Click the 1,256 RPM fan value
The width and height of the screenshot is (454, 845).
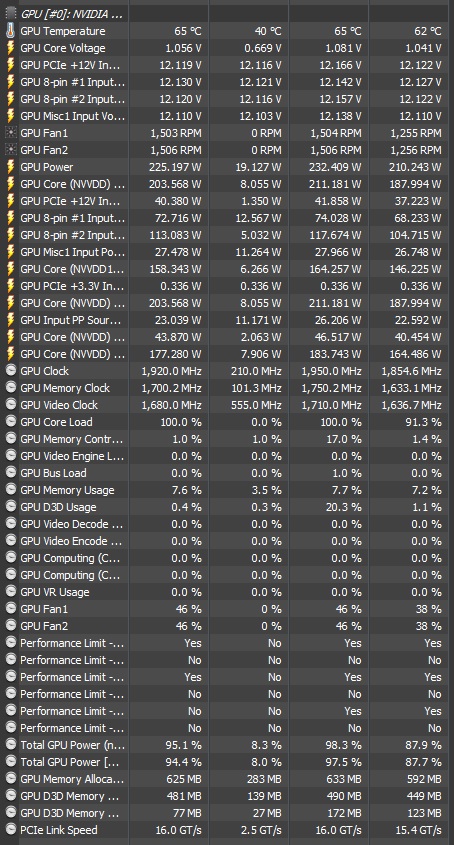[x=415, y=150]
